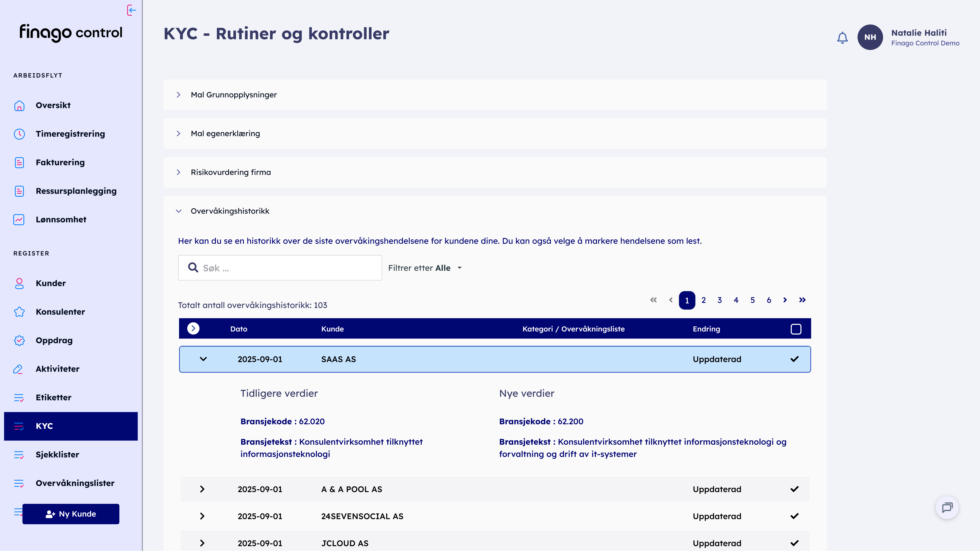Click the Ny Kunde button
Image resolution: width=980 pixels, height=551 pixels.
tap(71, 514)
